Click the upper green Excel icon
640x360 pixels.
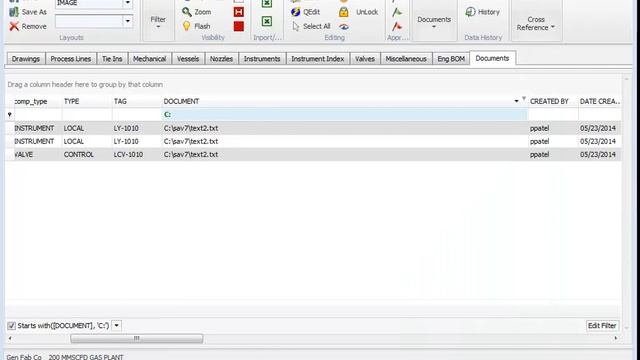coord(267,3)
